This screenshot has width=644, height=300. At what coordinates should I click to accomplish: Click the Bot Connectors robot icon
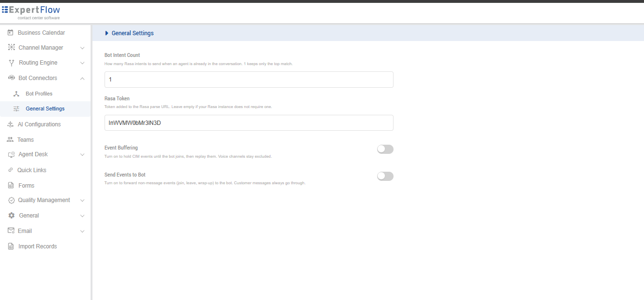(12, 78)
